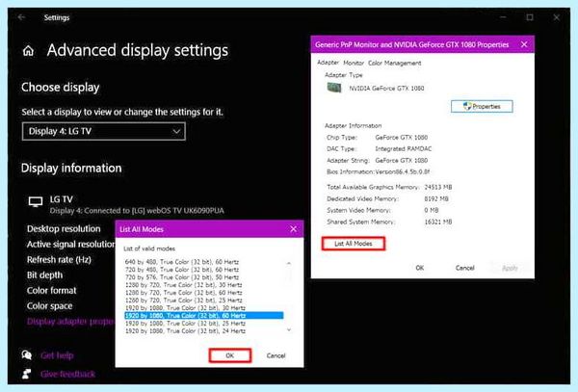The width and height of the screenshot is (578, 392).
Task: Click the Total Available Graphics Memory value
Action: click(x=438, y=187)
